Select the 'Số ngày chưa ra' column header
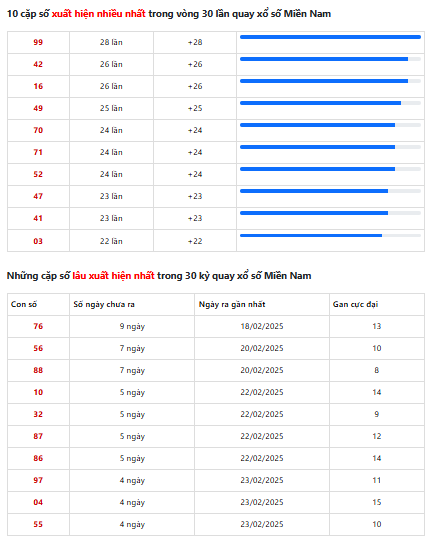The height and width of the screenshot is (546, 432). pyautogui.click(x=104, y=304)
